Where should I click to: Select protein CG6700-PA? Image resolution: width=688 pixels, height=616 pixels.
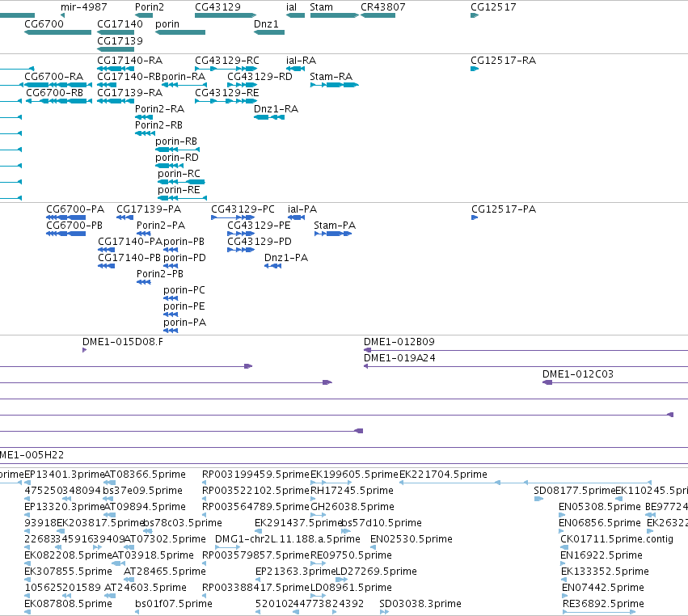tap(75, 209)
